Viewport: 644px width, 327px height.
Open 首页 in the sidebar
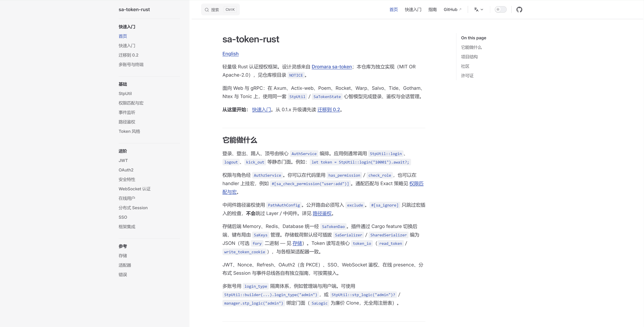pos(123,36)
